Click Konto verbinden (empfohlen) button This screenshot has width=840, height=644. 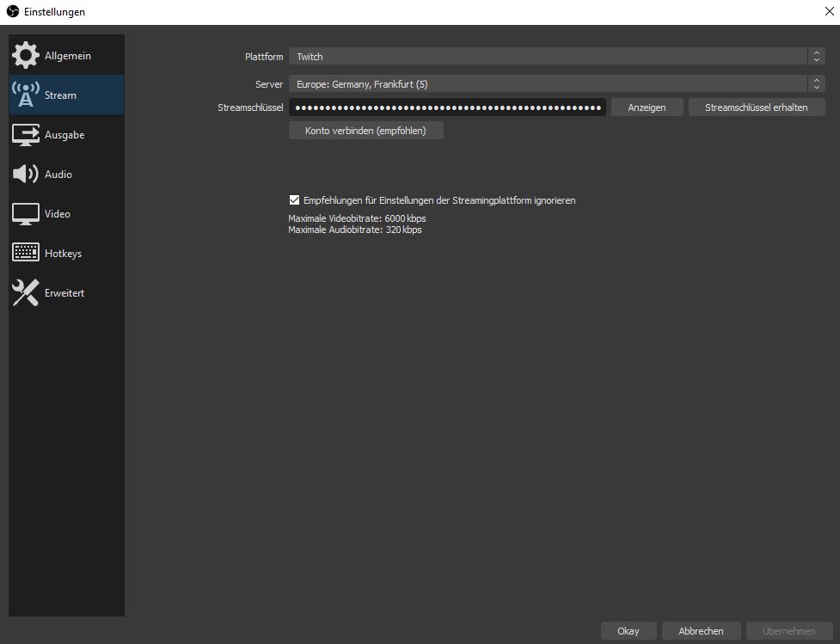[365, 131]
